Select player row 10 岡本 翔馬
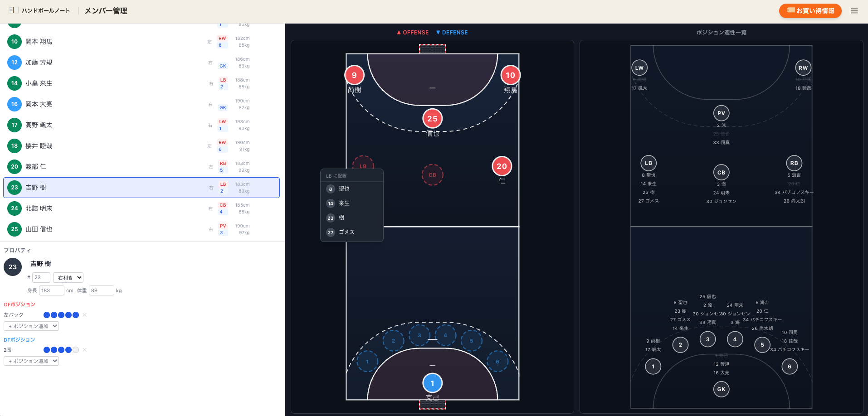Viewport: 868px width, 416px height. pyautogui.click(x=141, y=42)
